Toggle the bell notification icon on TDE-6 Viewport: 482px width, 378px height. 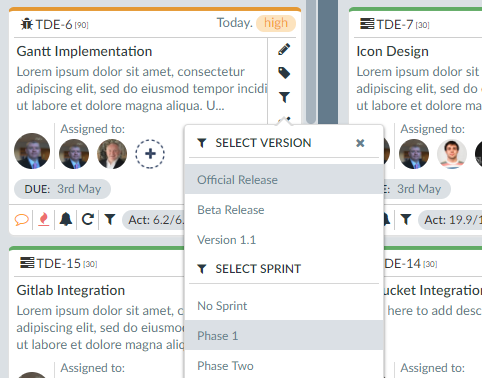66,219
